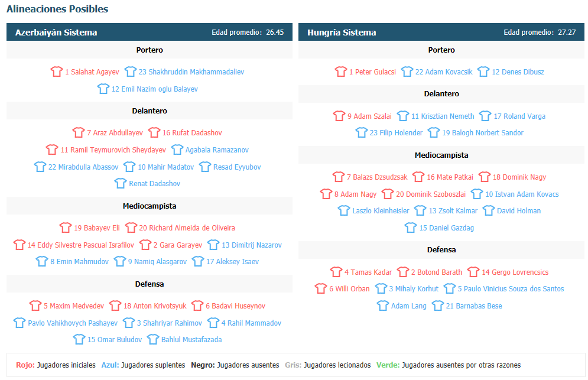The image size is (588, 380).
Task: Open player link Adam Lang
Action: point(409,306)
